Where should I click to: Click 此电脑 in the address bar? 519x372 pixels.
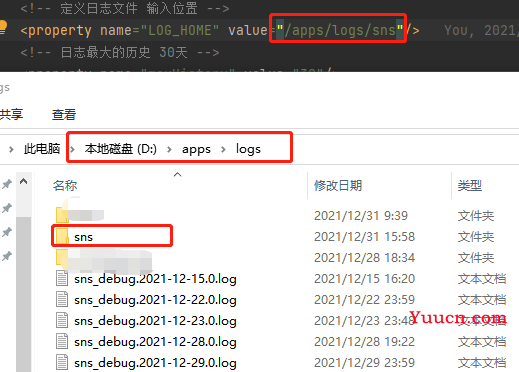42,149
